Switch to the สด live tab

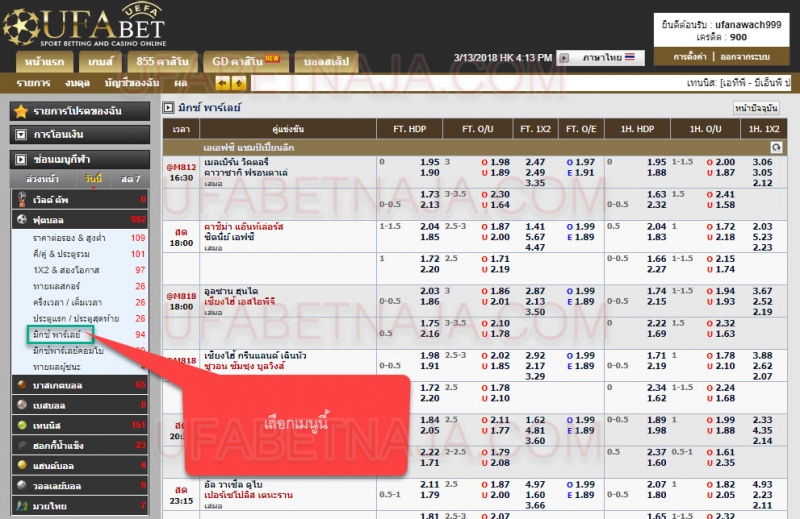[131, 179]
